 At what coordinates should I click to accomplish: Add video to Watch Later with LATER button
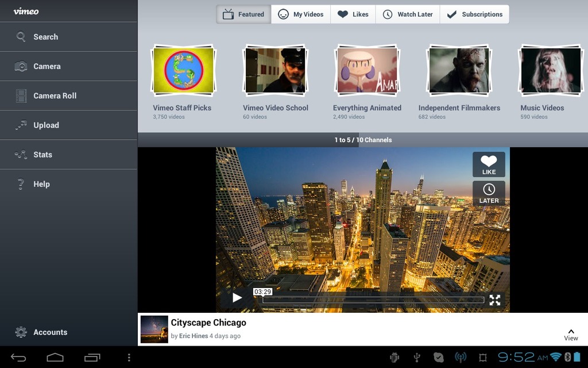[x=489, y=193]
